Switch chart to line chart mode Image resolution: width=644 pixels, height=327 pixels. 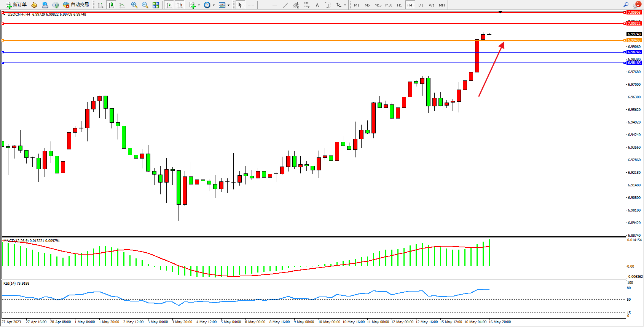click(122, 5)
